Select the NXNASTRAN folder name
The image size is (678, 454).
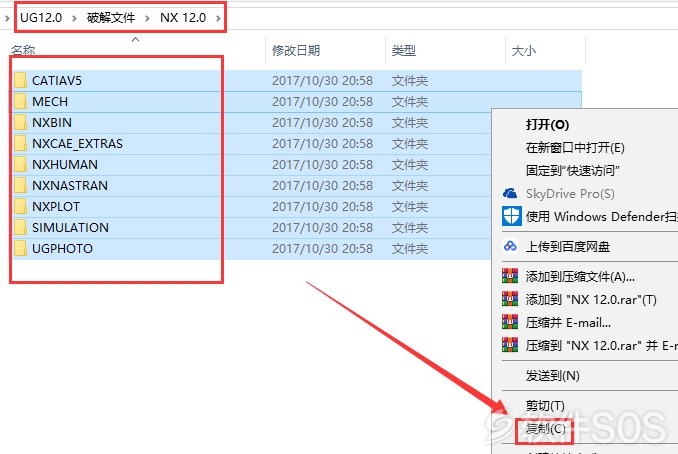point(70,185)
